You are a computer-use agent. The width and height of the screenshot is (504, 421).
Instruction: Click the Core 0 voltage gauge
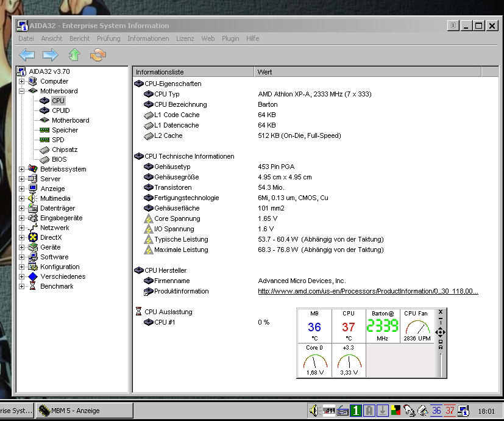coord(314,360)
